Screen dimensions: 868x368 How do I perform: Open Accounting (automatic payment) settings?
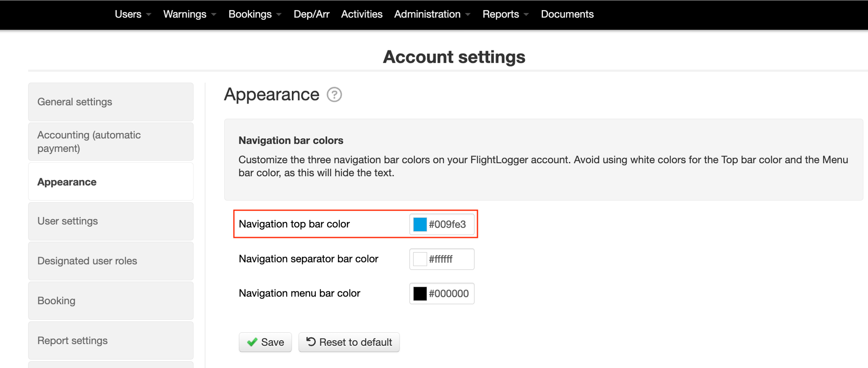pyautogui.click(x=111, y=142)
